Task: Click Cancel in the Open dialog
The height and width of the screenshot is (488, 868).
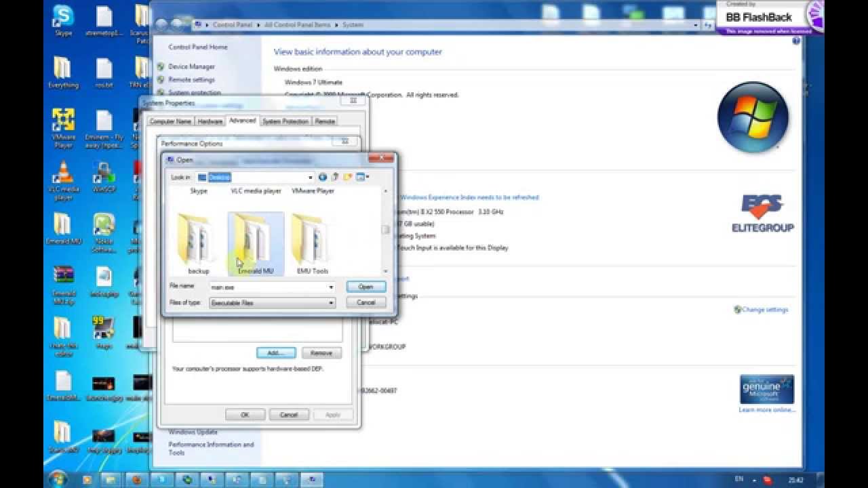Action: tap(366, 302)
